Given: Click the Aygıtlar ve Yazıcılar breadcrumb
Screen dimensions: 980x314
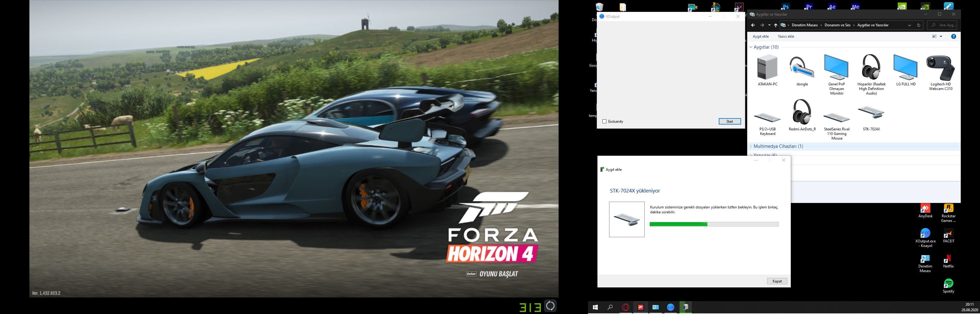Looking at the screenshot, I should pyautogui.click(x=873, y=25).
